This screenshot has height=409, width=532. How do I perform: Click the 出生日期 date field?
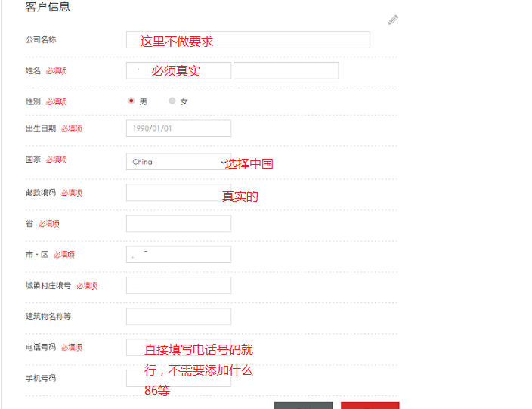click(x=178, y=129)
